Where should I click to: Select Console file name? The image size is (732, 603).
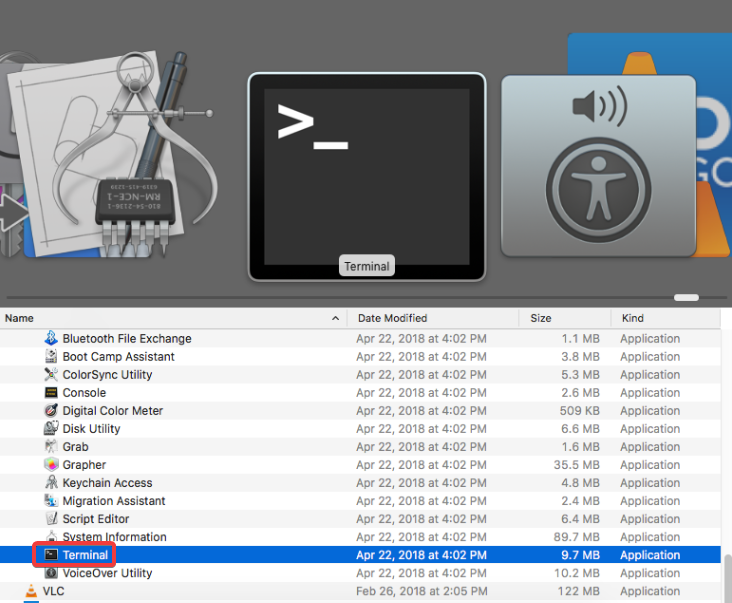click(84, 393)
